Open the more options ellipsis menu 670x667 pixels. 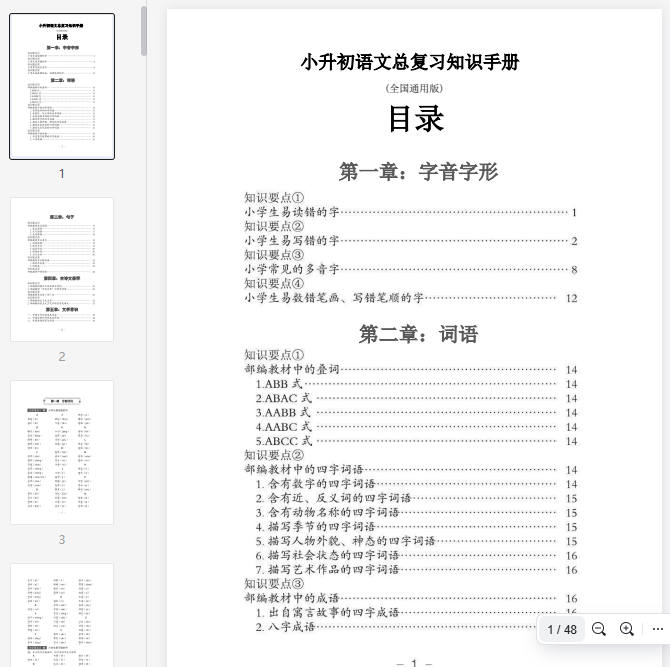[657, 629]
